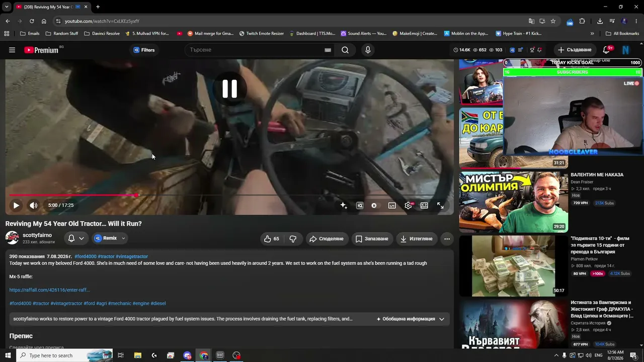Click the vidIQ icon in player controls

[x=360, y=205]
